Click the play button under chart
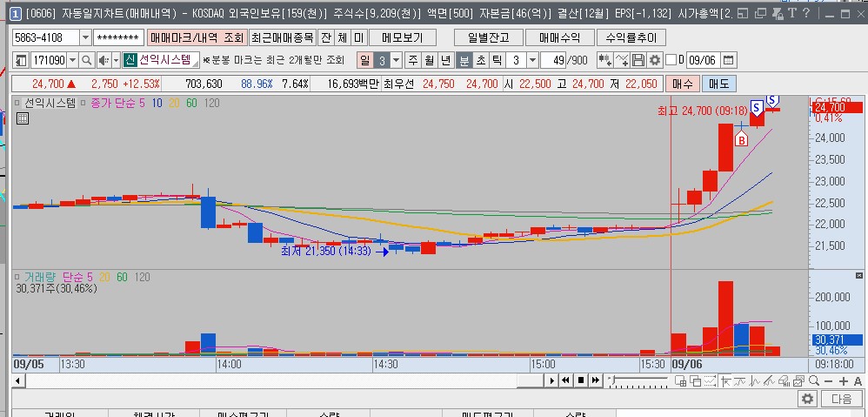Image resolution: width=868 pixels, height=417 pixels. (x=551, y=380)
